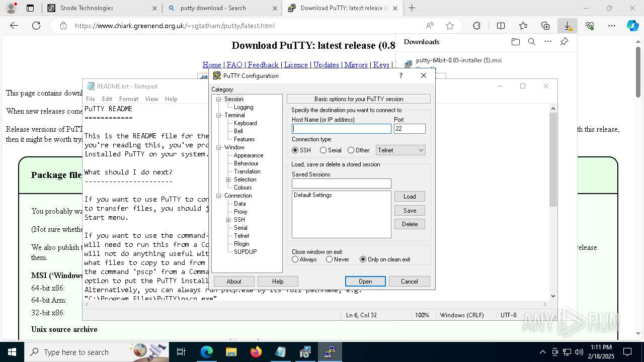Click Saved Sessions text field
Viewport: 644px width, 362px height.
point(341,184)
